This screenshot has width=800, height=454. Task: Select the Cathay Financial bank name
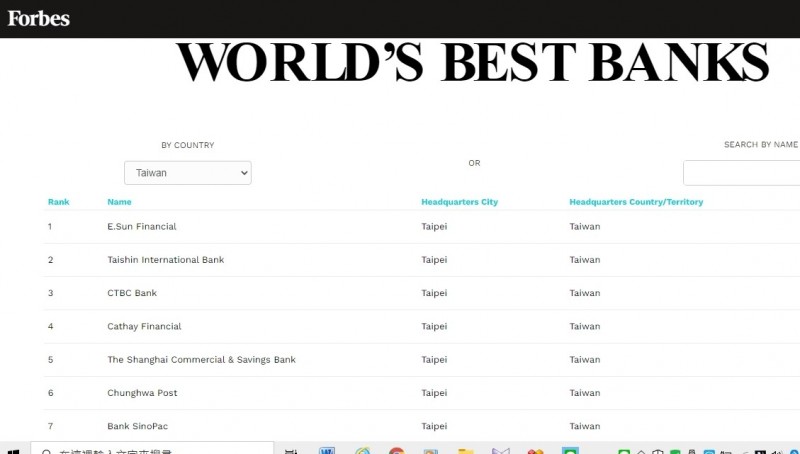point(144,326)
